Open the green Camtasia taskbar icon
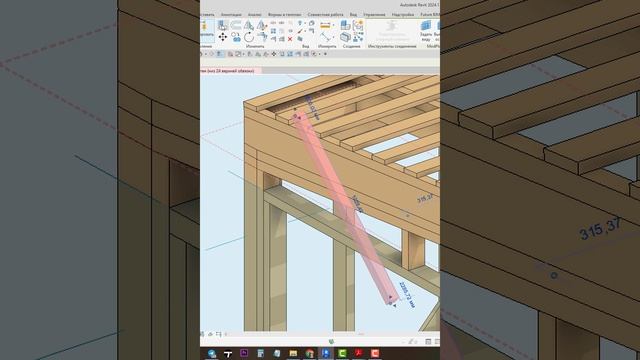Viewport: 640px width, 360px height. pos(342,353)
